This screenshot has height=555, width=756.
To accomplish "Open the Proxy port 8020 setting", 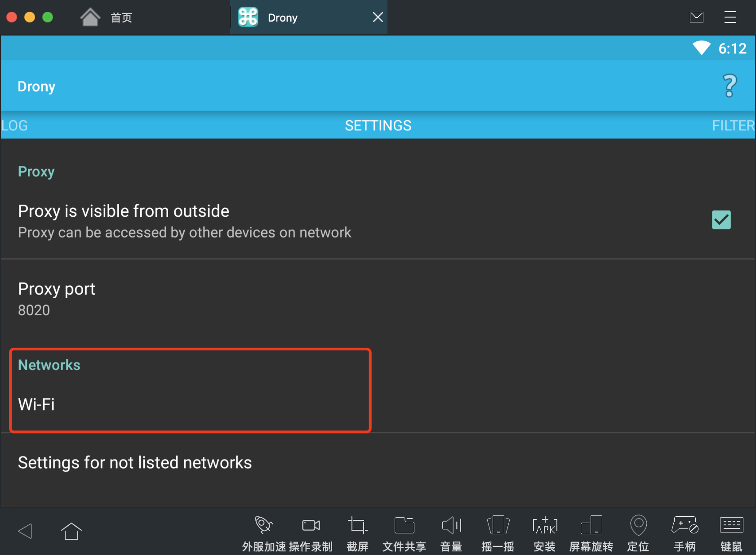I will (x=378, y=299).
